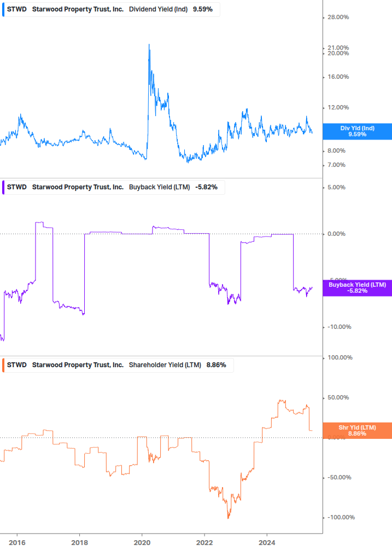Click the 100.00% label on the shareholder axis
392x550 pixels.
(340, 358)
